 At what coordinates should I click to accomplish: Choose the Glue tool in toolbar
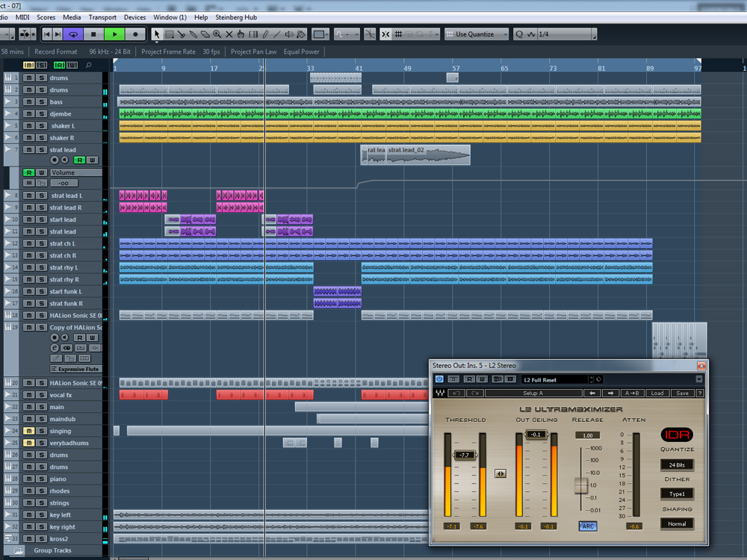coord(193,34)
